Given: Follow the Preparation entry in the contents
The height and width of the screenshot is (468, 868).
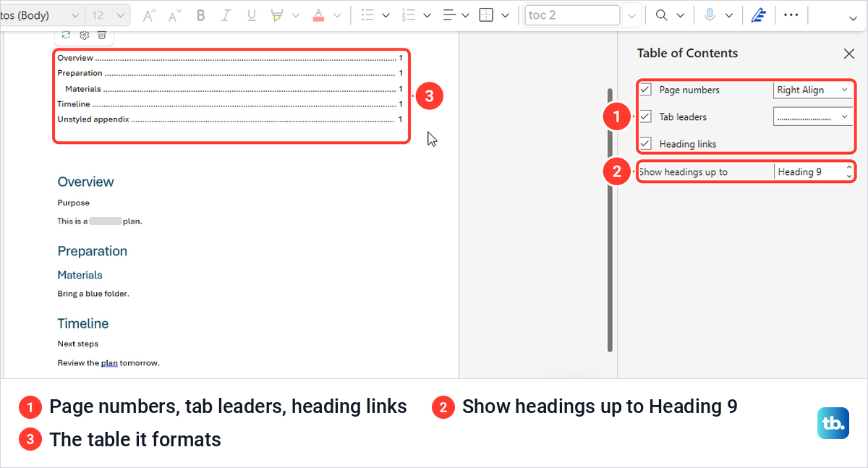Looking at the screenshot, I should [230, 73].
